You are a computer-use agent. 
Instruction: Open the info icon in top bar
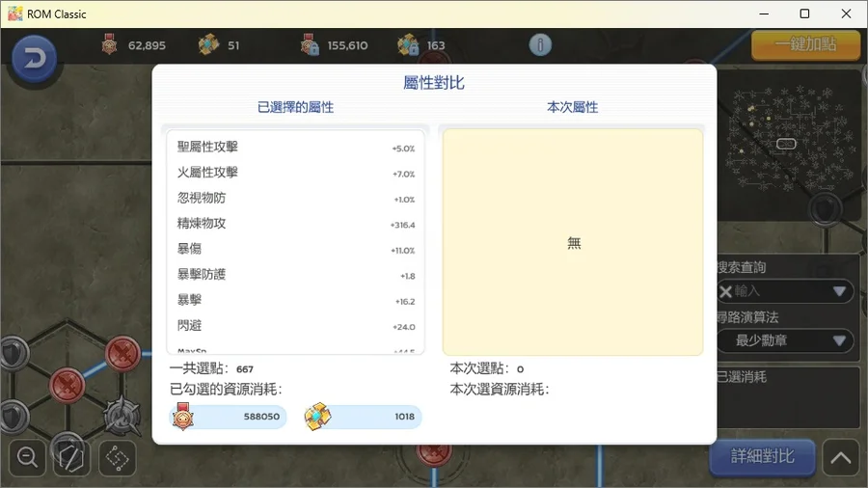pos(540,45)
